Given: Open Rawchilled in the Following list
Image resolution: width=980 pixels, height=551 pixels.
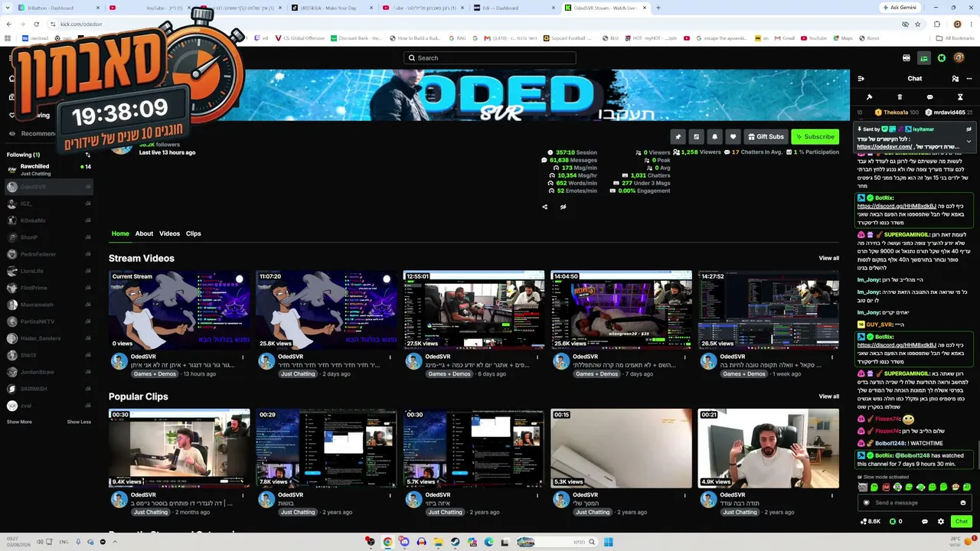Looking at the screenshot, I should click(x=49, y=169).
